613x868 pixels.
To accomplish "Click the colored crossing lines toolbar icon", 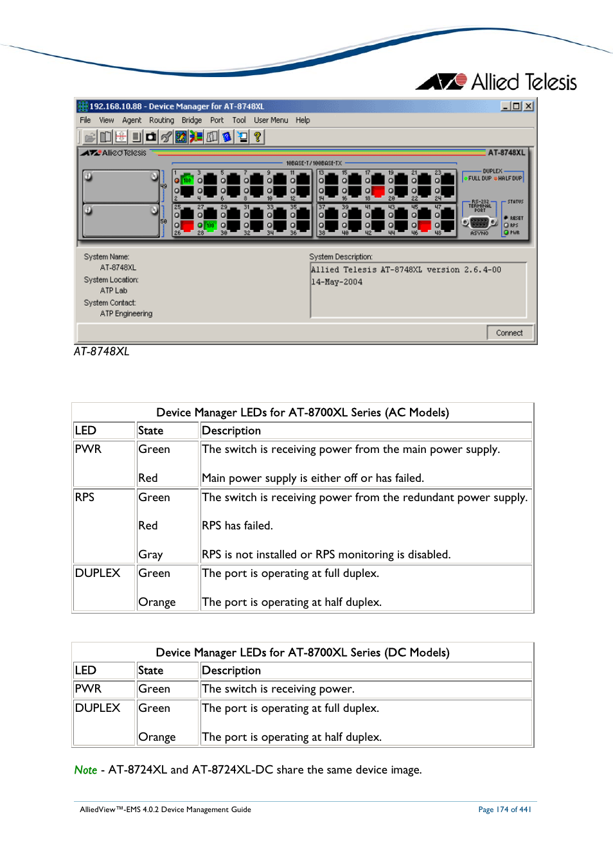I will [x=197, y=137].
